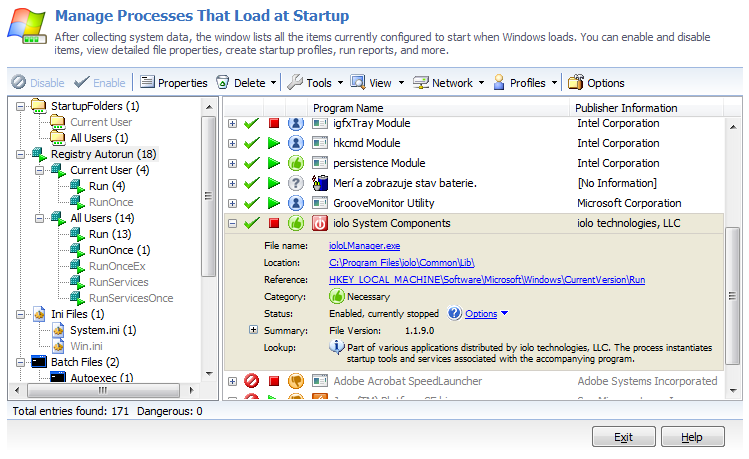Toggle the green enabled checkmark for igfxTray Module
The width and height of the screenshot is (749, 459).
251,123
